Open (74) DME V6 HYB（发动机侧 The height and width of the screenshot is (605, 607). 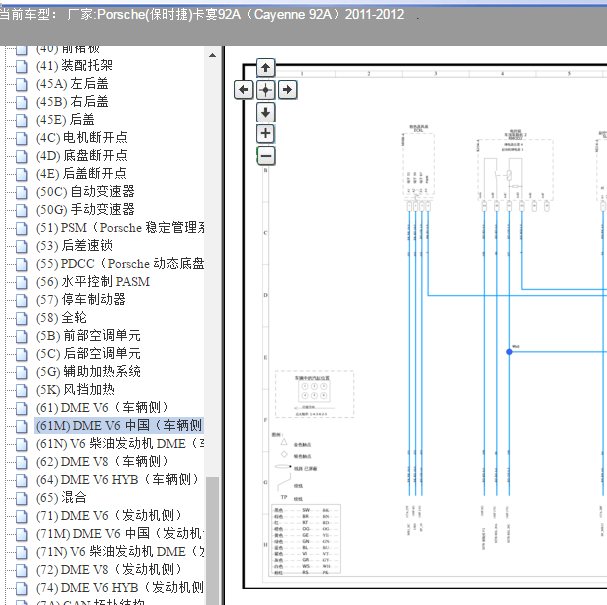[120, 588]
